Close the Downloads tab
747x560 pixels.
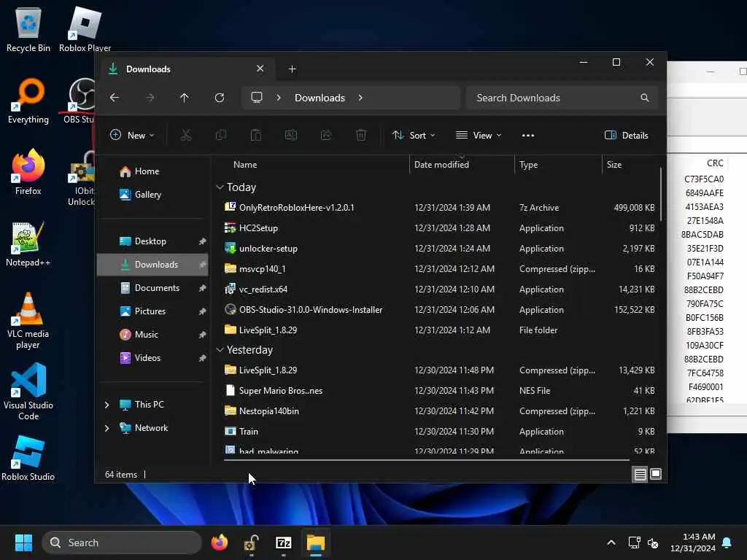[260, 69]
